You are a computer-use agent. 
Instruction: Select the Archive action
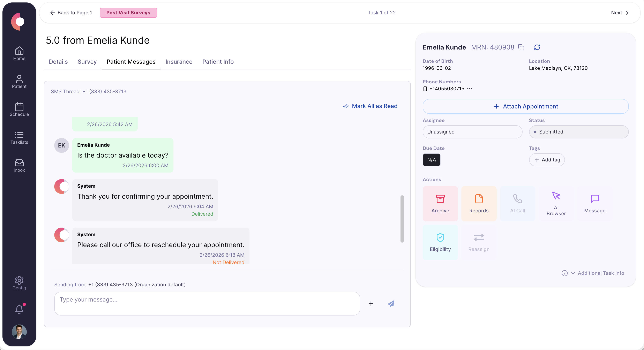pos(440,203)
